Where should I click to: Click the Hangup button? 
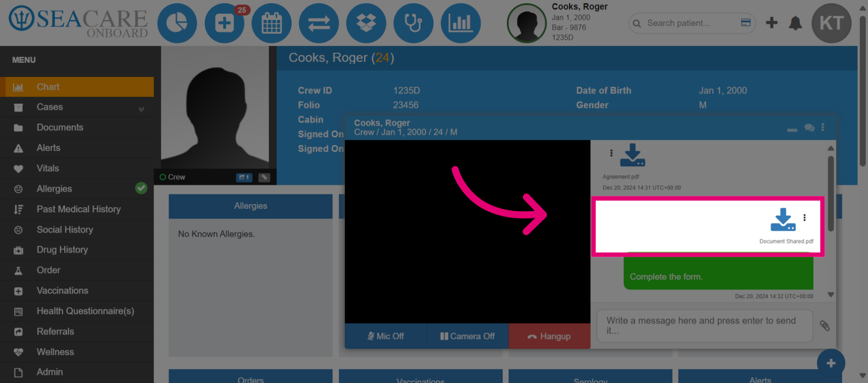(549, 336)
